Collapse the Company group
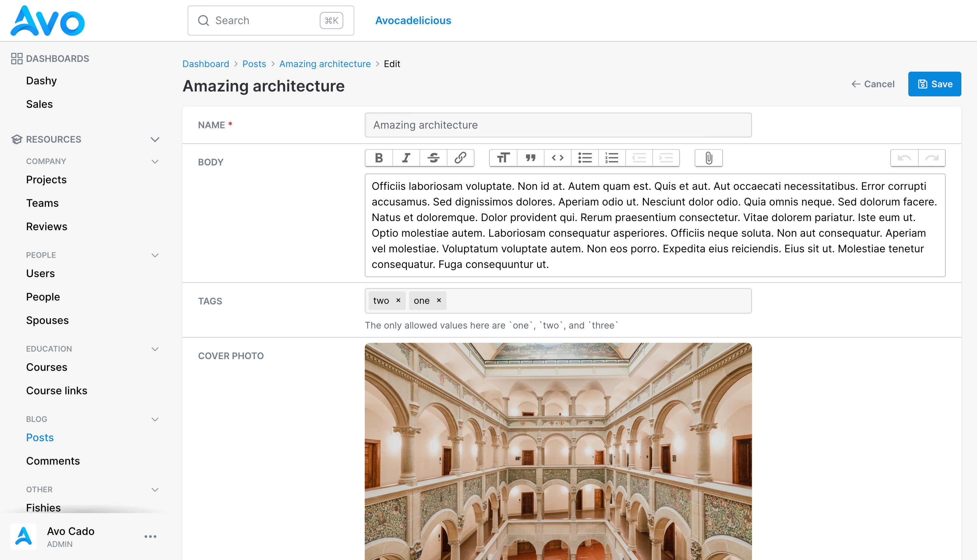Image resolution: width=977 pixels, height=560 pixels. (x=155, y=161)
